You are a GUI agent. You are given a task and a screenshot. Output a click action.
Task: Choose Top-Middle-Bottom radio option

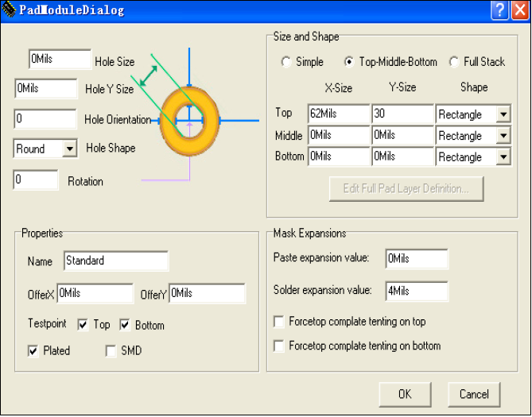[349, 62]
